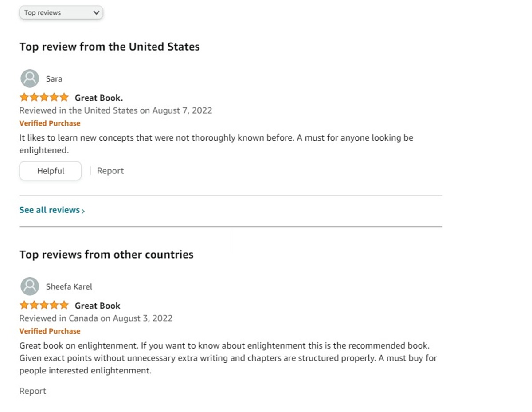The image size is (532, 412).
Task: Open the 'Great Book.' review title by Sara
Action: click(99, 98)
